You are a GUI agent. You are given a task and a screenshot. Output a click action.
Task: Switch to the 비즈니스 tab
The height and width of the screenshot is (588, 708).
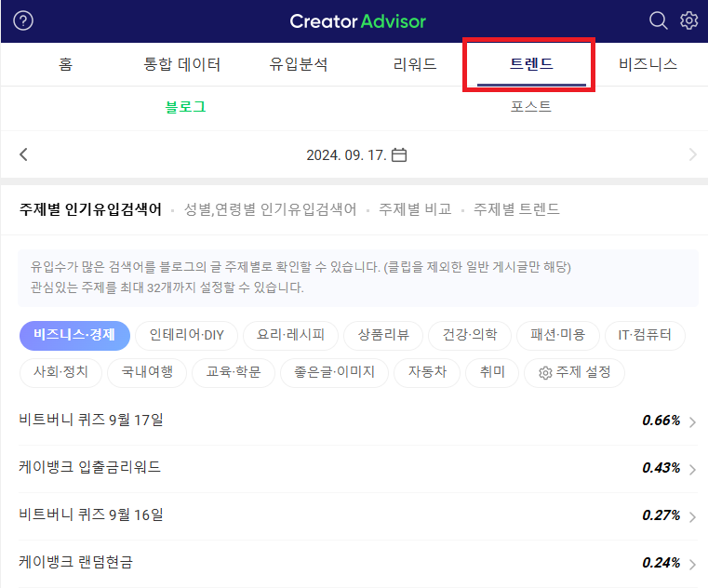coord(648,64)
